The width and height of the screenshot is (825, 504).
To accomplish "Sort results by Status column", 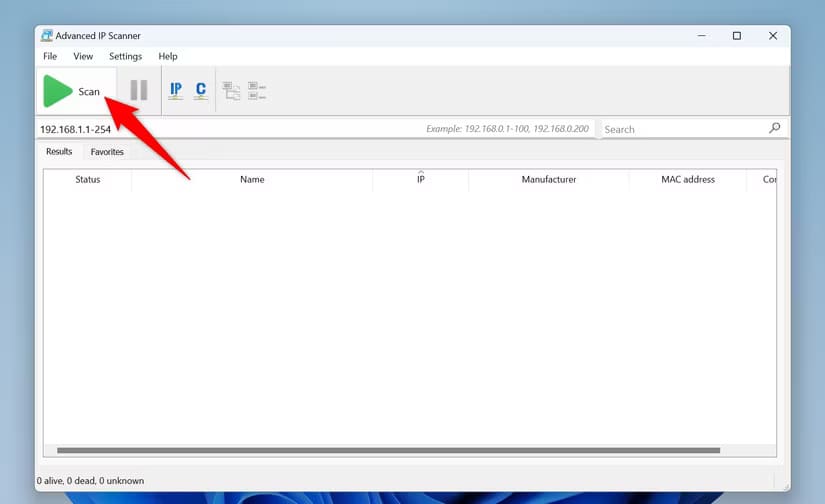I will (x=88, y=180).
